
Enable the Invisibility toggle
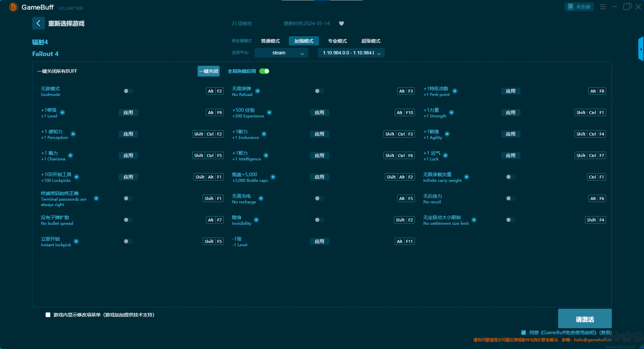point(319,220)
